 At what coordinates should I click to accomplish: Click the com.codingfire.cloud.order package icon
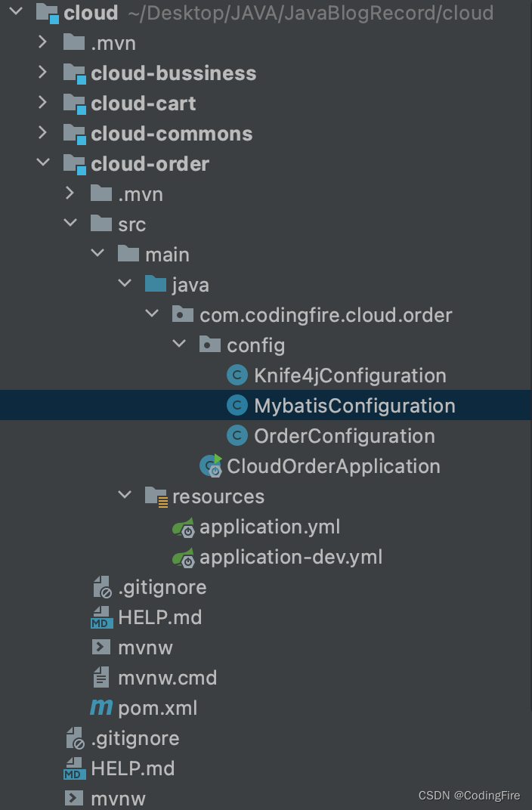coord(183,314)
